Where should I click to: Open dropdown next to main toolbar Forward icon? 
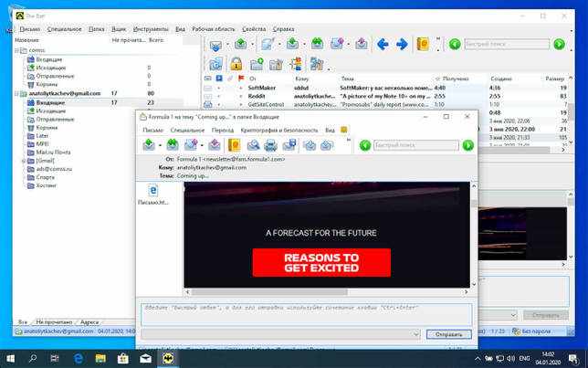(349, 44)
